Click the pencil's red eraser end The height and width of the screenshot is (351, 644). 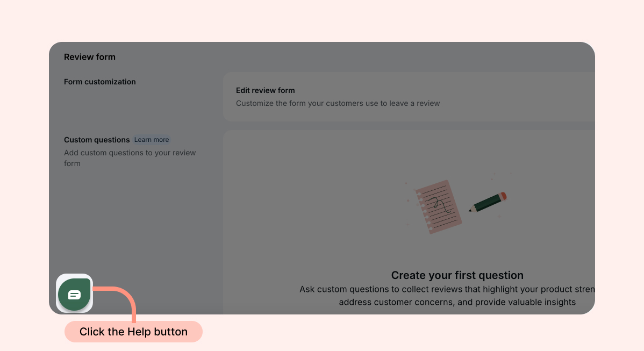point(503,196)
